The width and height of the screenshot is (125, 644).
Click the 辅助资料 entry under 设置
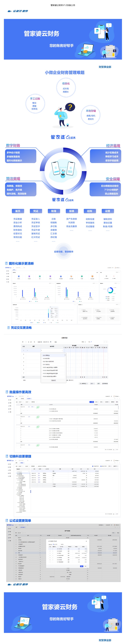tap(108, 219)
